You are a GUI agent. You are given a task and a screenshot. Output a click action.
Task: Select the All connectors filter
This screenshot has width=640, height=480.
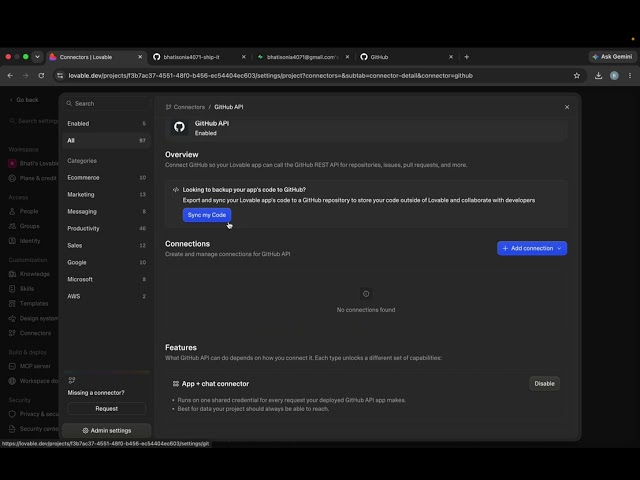pyautogui.click(x=107, y=140)
